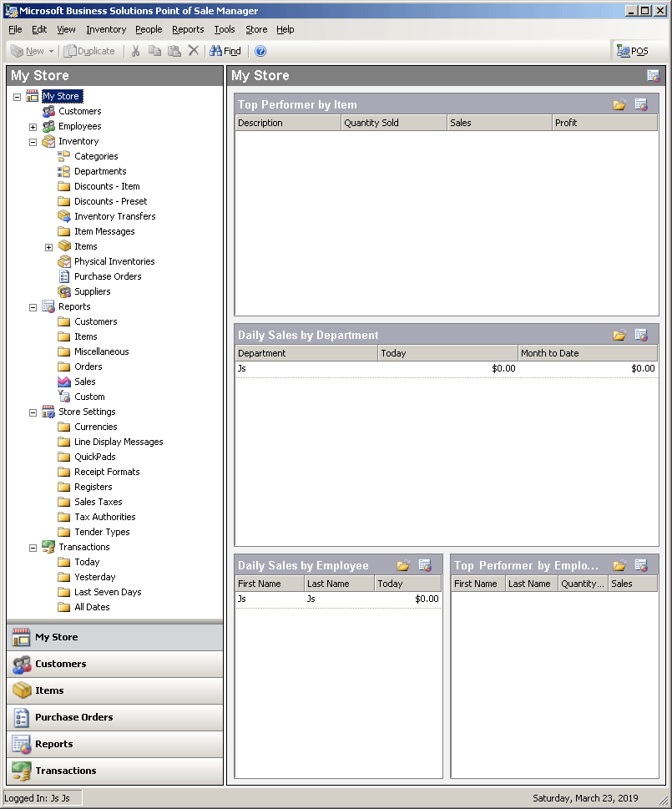
Task: Click the Purchase Orders navigation button
Action: tap(115, 718)
